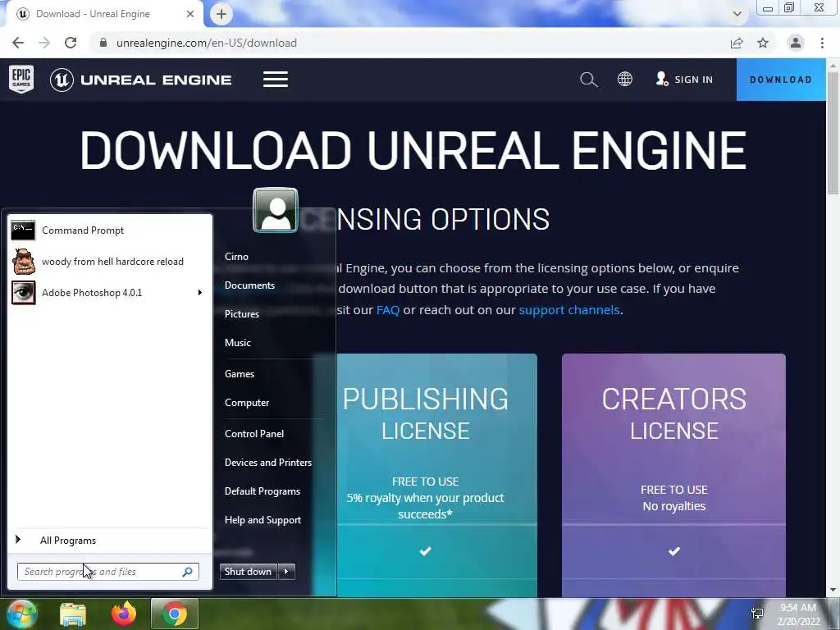This screenshot has height=630, width=840.
Task: Open the support channels link
Action: [x=569, y=310]
